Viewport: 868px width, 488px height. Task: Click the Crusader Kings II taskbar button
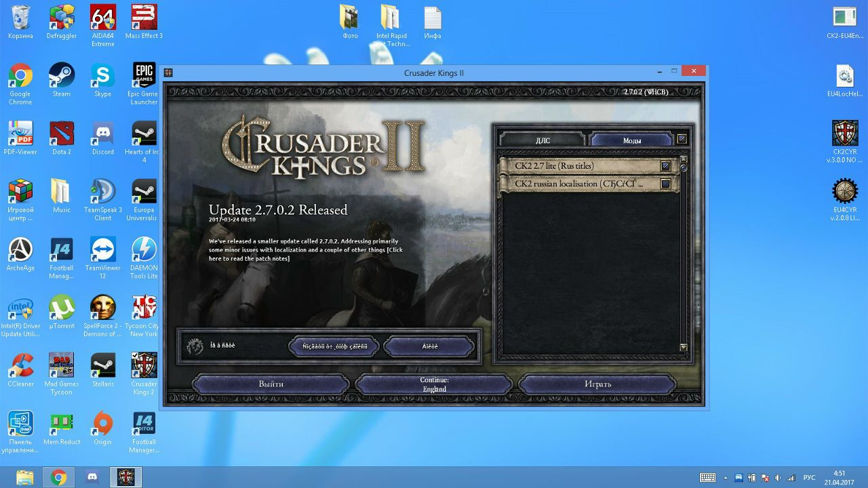126,477
